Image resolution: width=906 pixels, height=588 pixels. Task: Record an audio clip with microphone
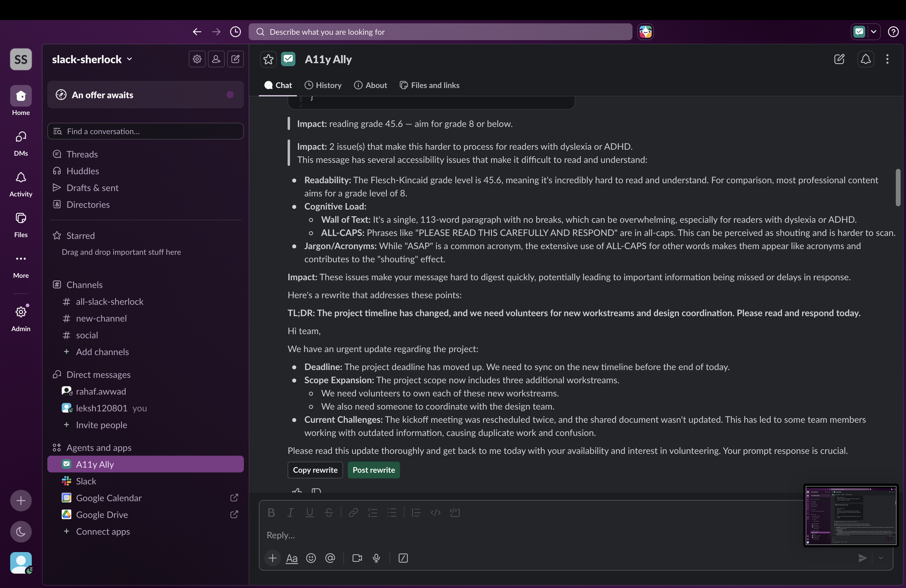click(x=377, y=558)
